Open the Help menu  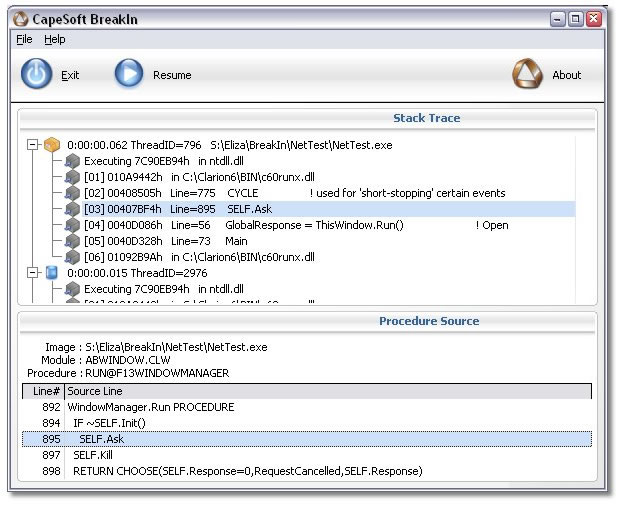point(55,39)
